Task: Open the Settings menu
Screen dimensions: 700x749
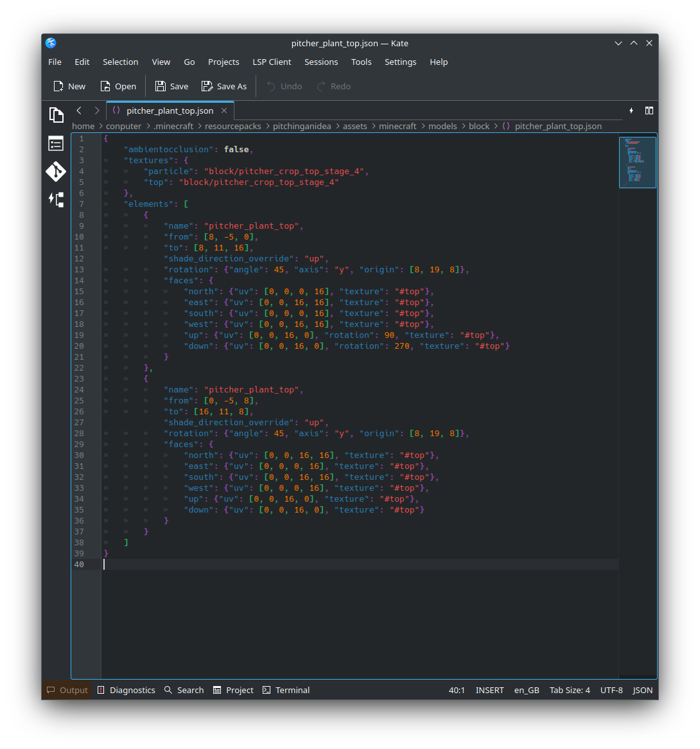Action: (401, 62)
